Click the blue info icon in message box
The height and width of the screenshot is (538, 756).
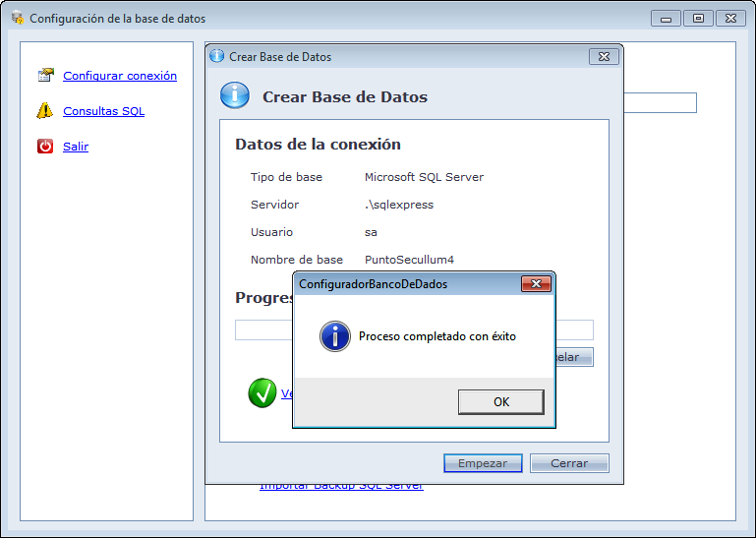[335, 336]
